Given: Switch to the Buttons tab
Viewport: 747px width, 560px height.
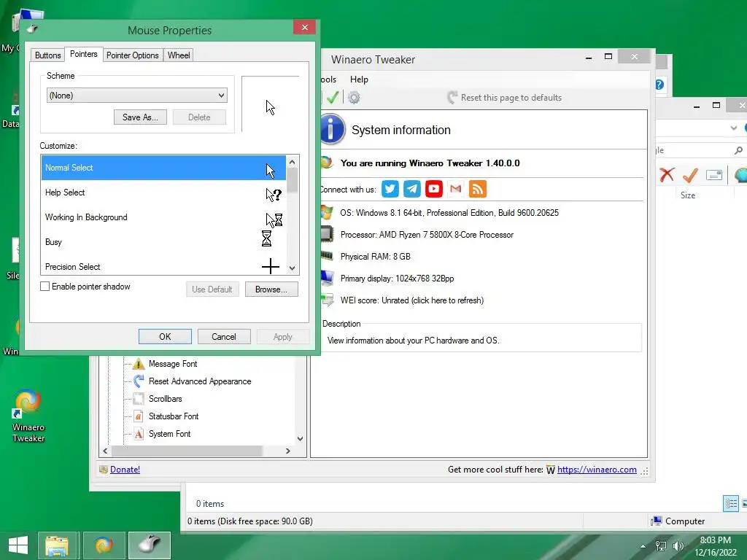Looking at the screenshot, I should click(47, 55).
